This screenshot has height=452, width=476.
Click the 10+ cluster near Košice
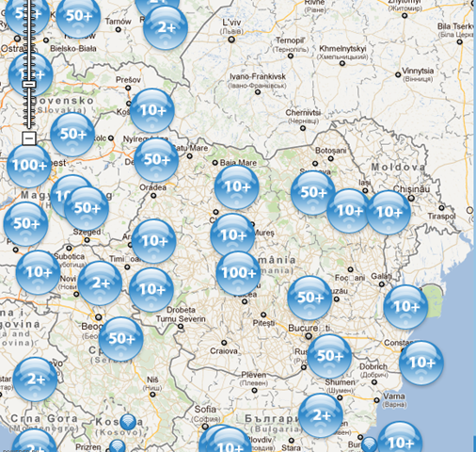pos(152,110)
